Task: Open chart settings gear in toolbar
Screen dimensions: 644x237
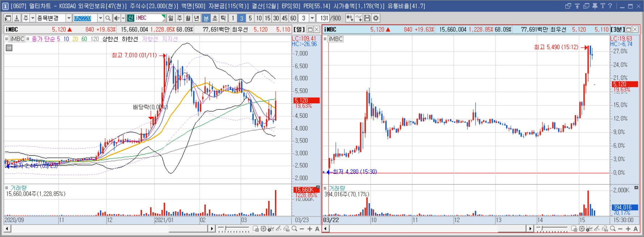Action: 376,18
